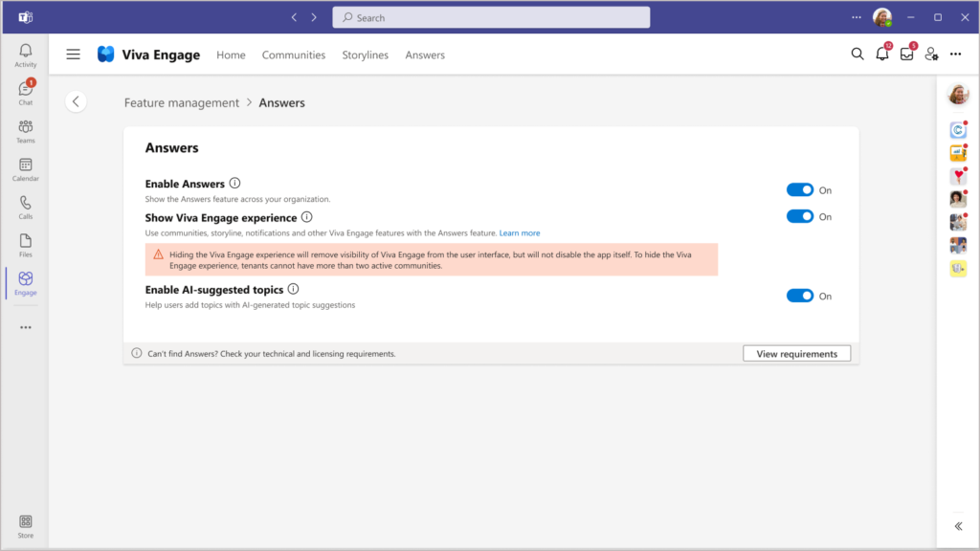The image size is (980, 551).
Task: Open Calls in the Teams sidebar
Action: [26, 208]
